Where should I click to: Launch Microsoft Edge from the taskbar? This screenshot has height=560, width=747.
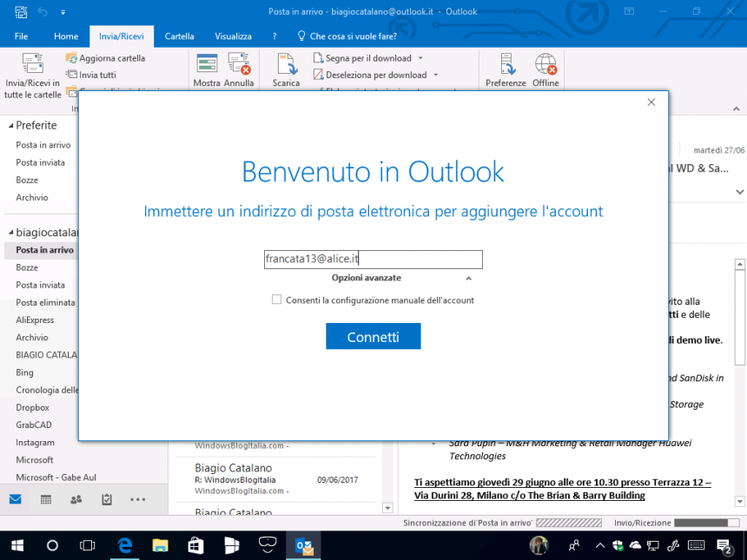[x=125, y=546]
